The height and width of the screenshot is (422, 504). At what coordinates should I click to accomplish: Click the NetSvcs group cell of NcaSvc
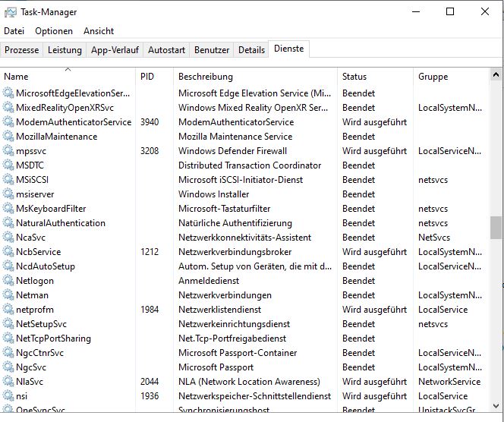click(x=434, y=238)
